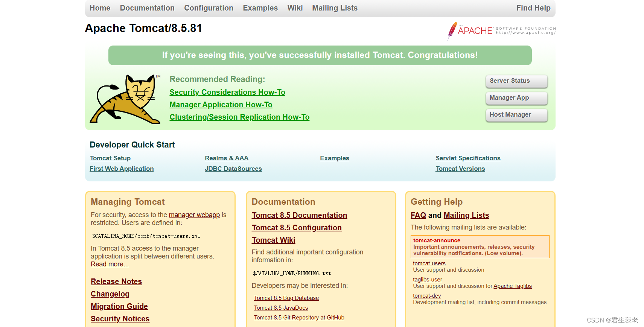Viewport: 644px width, 327px height.
Task: Open Tomcat 8.5 JavaDocs link
Action: click(281, 308)
